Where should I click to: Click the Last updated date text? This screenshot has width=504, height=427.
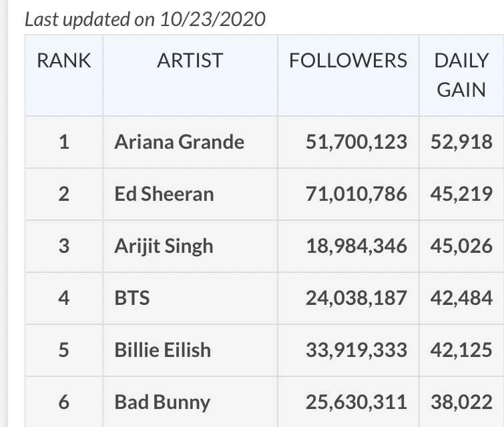click(145, 19)
